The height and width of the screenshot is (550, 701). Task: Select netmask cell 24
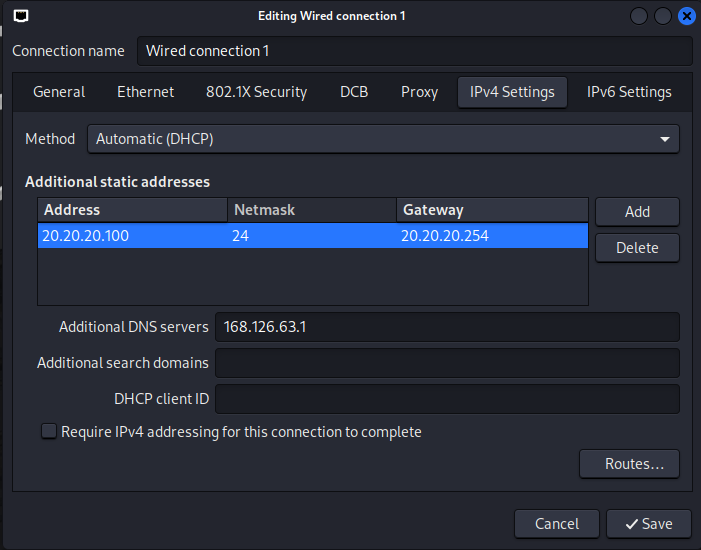coord(312,236)
